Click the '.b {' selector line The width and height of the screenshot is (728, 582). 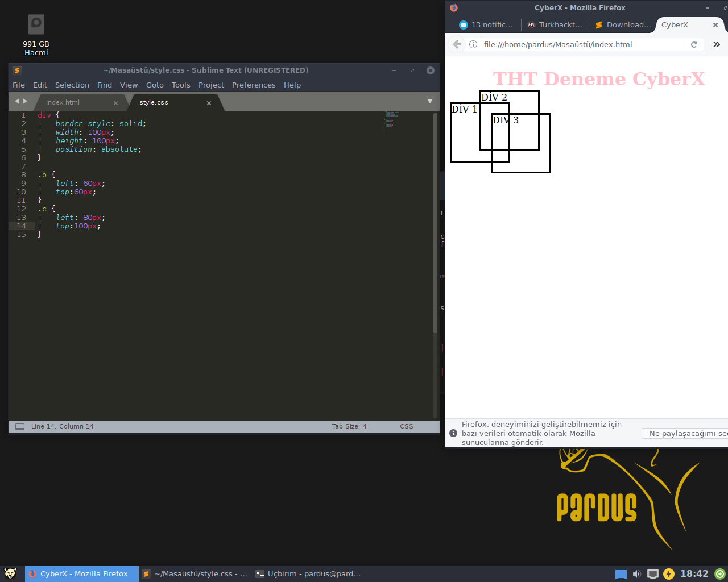[47, 174]
